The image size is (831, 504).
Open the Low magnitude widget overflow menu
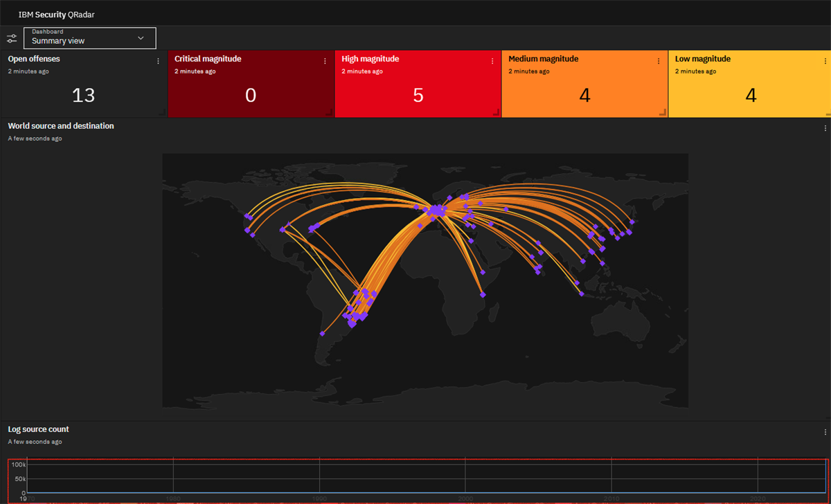[x=825, y=61]
